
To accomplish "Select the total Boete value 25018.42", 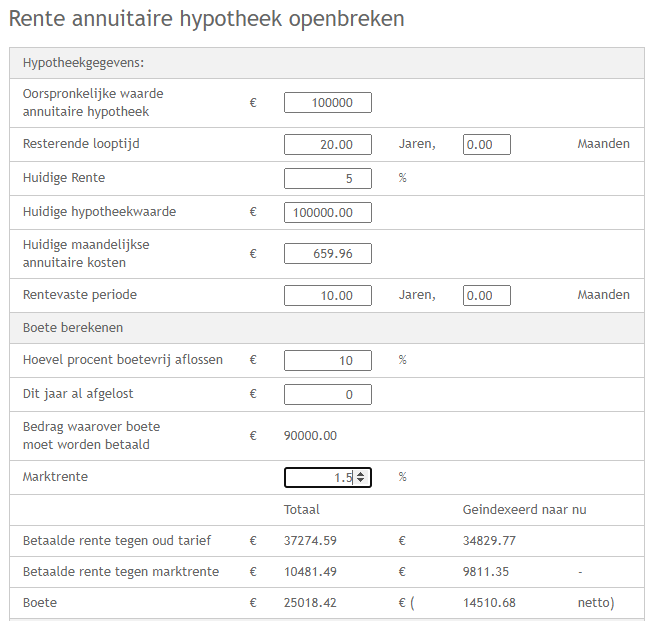I will 310,603.
